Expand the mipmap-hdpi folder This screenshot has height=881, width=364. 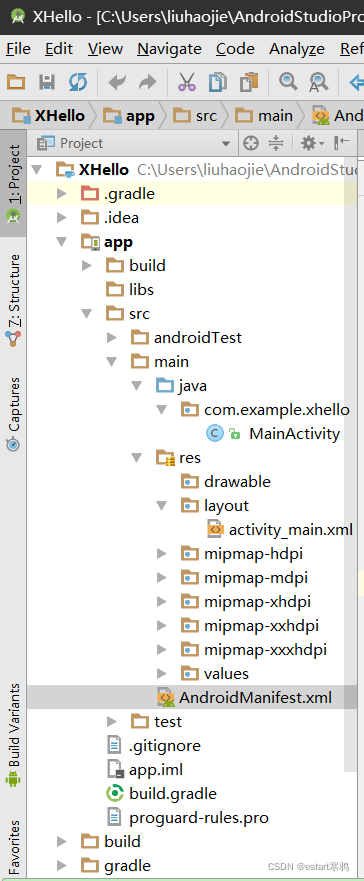click(162, 554)
